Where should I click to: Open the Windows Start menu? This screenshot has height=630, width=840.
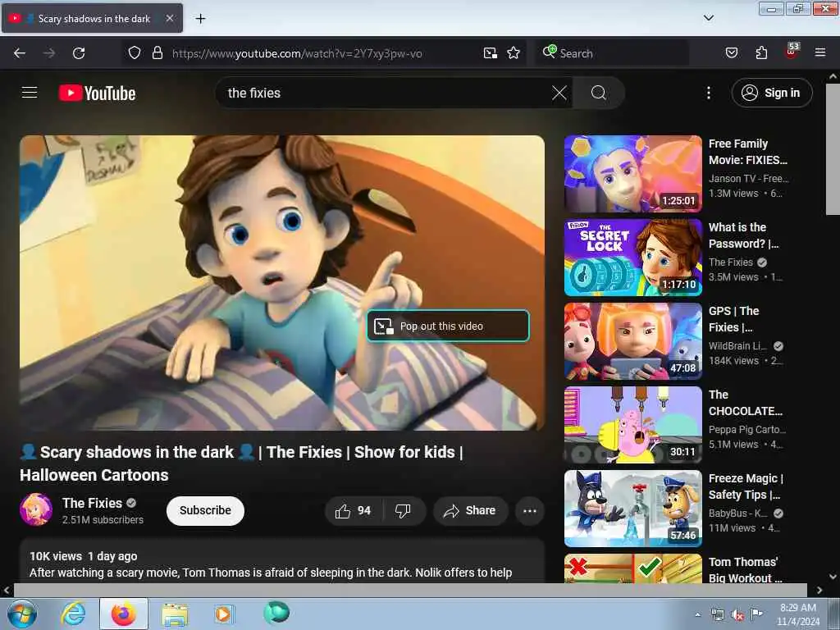(x=21, y=614)
